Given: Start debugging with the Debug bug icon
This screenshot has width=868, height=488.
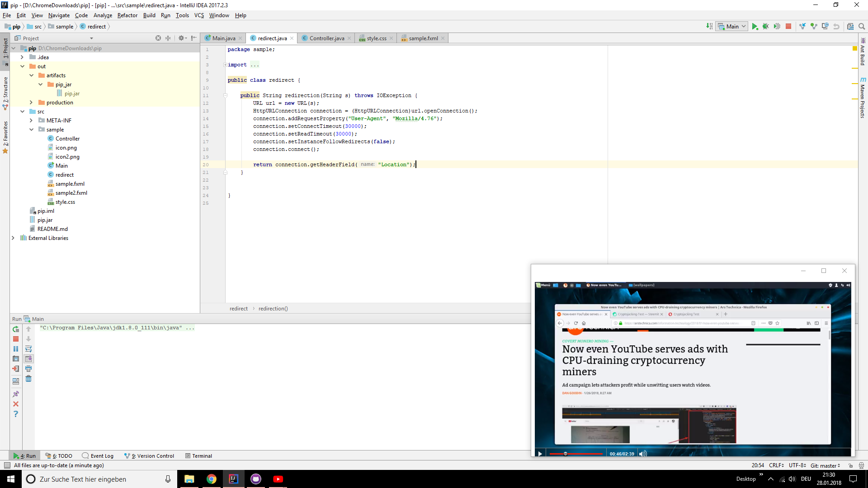Looking at the screenshot, I should click(765, 26).
